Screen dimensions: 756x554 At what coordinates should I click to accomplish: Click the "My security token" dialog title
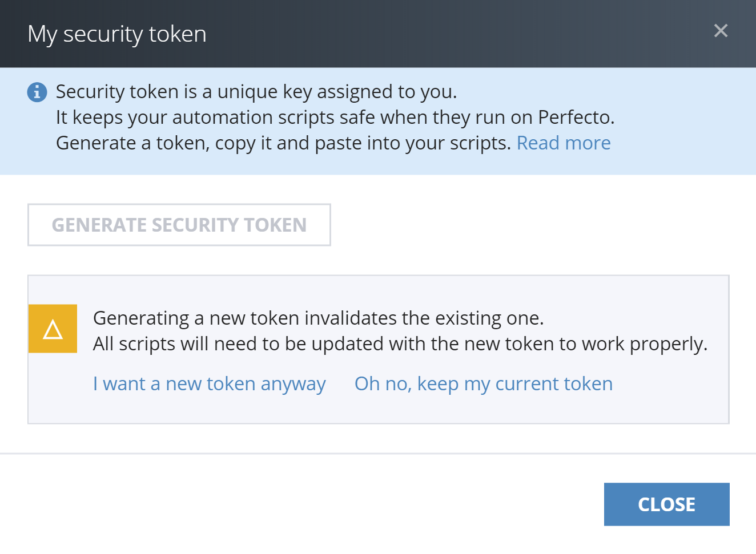[117, 34]
